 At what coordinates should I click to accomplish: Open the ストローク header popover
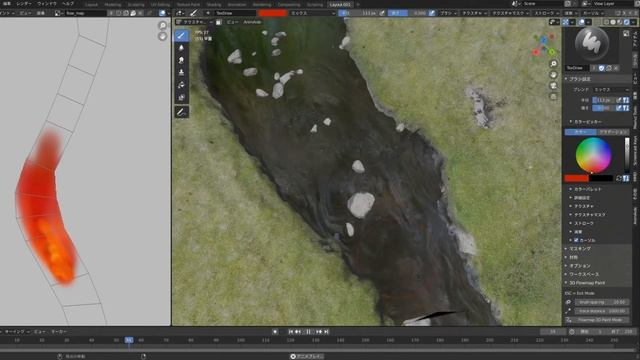click(x=546, y=13)
